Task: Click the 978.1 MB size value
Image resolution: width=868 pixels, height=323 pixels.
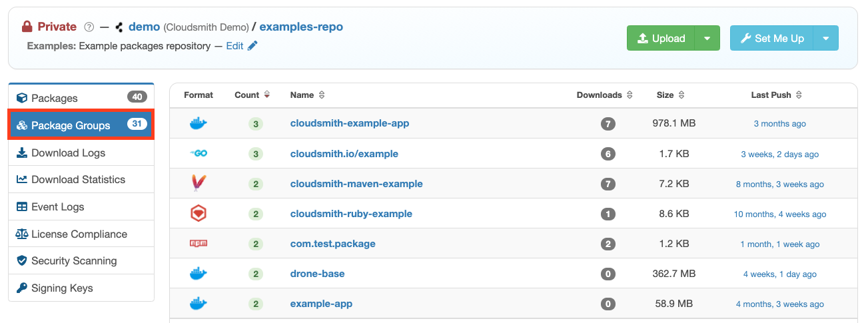Action: (673, 123)
